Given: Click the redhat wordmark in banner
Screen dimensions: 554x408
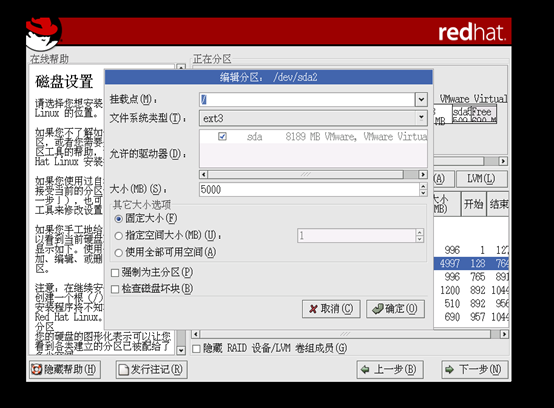Looking at the screenshot, I should 472,32.
